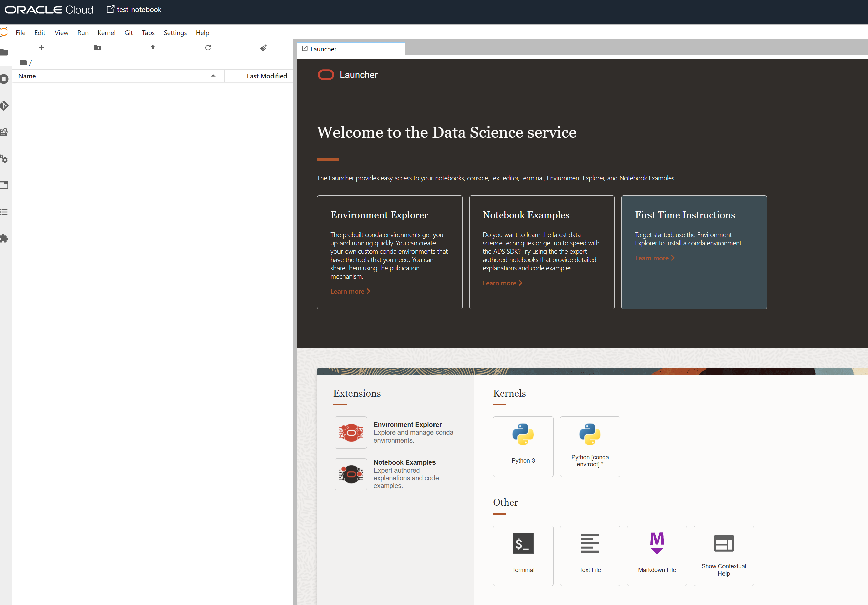Open Environment Explorer extension icon
This screenshot has height=605, width=868.
[351, 433]
